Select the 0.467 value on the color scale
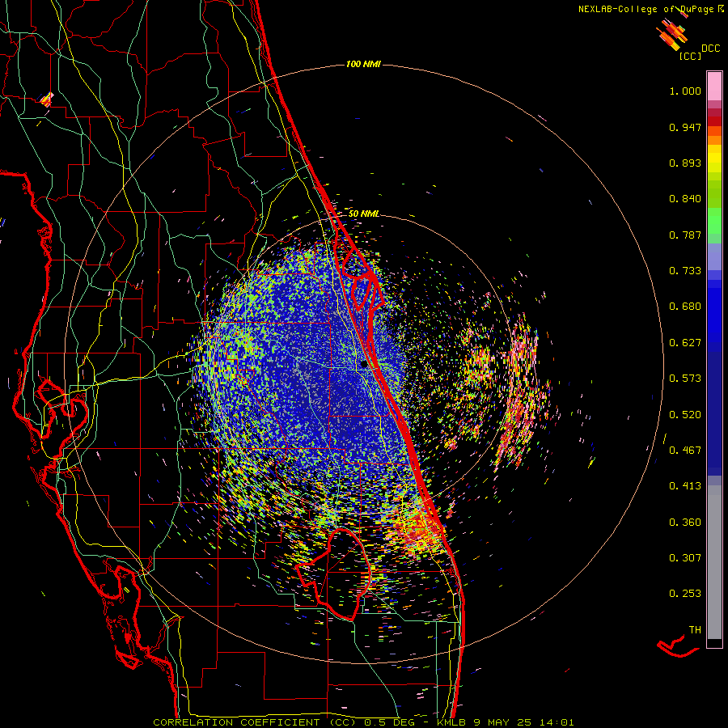Image resolution: width=728 pixels, height=728 pixels. pyautogui.click(x=685, y=451)
